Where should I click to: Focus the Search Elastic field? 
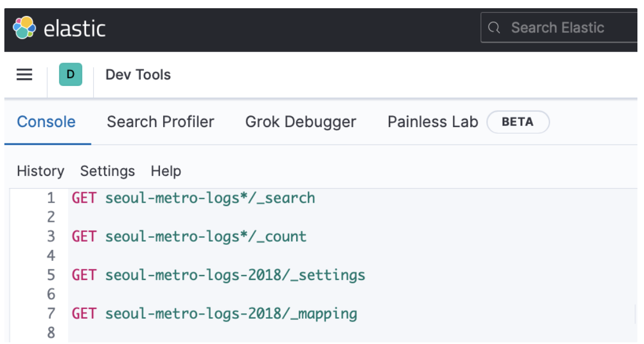click(559, 27)
